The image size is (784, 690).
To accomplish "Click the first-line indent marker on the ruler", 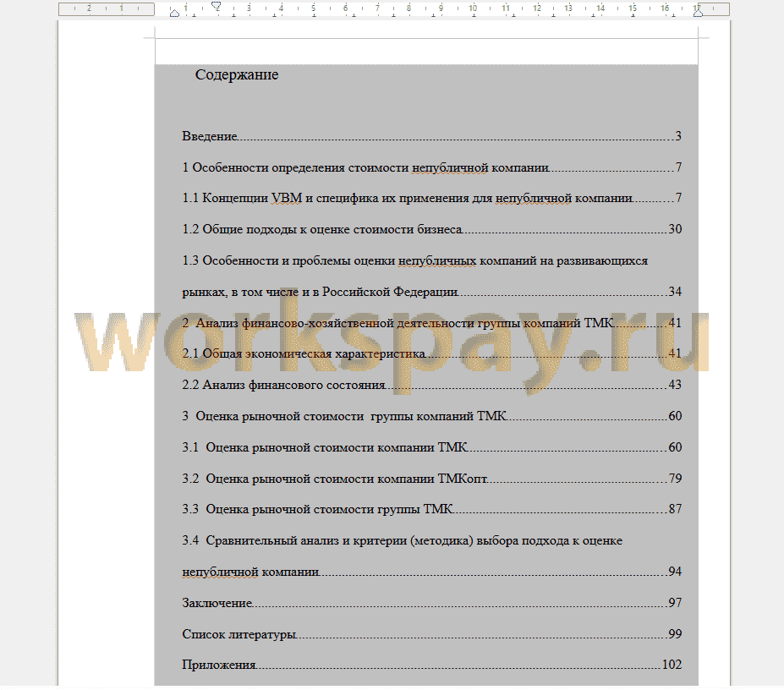I will pos(216,6).
